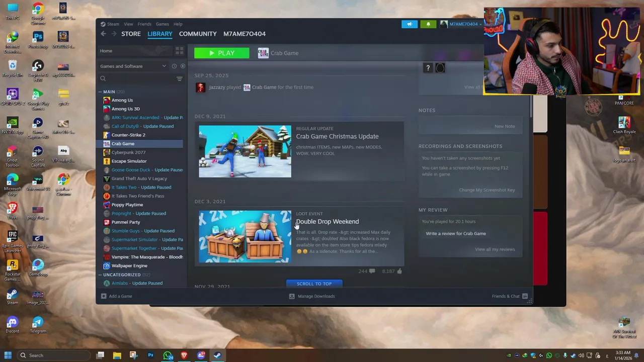Open the Steam menu
The width and height of the screenshot is (644, 362).
[110, 24]
